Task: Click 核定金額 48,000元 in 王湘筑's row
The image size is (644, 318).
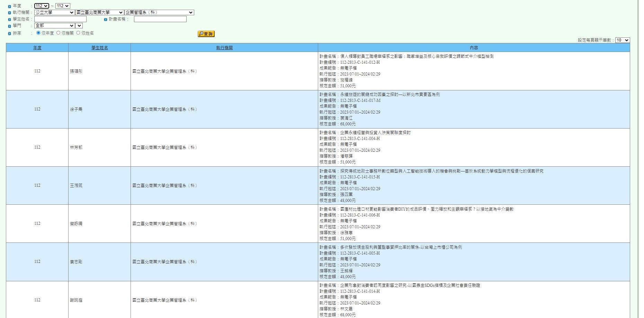Action: pos(338,201)
